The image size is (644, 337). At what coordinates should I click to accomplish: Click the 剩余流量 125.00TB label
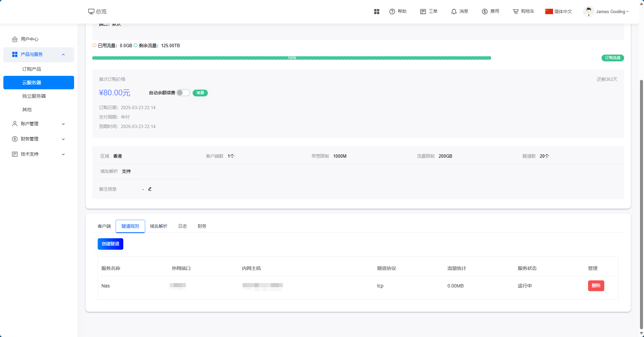pos(159,45)
